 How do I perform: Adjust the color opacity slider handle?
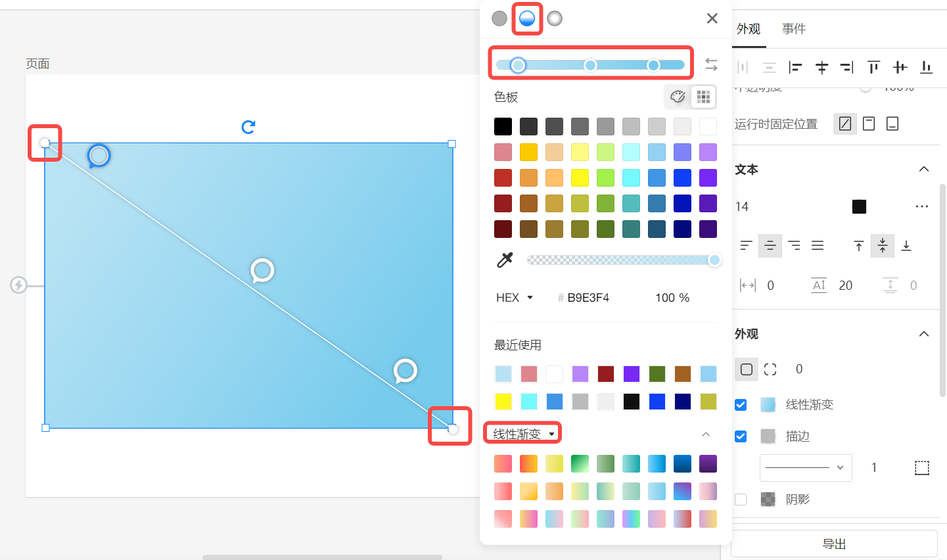pos(714,260)
